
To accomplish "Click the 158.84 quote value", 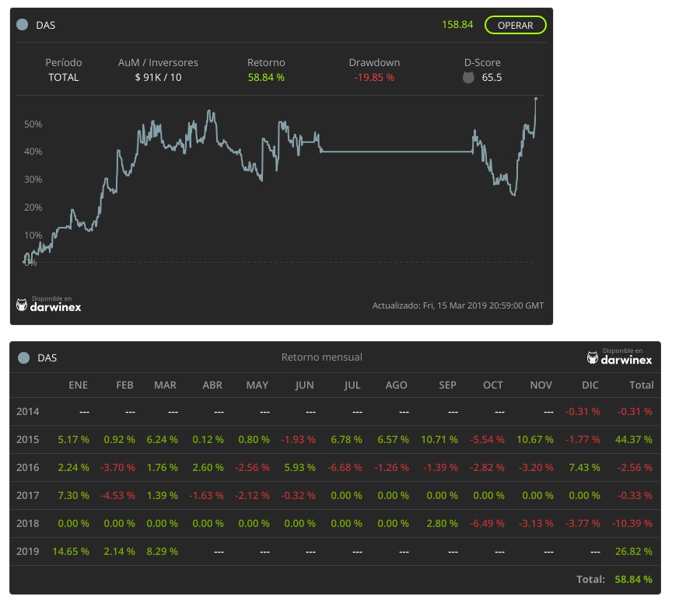I will coord(457,25).
